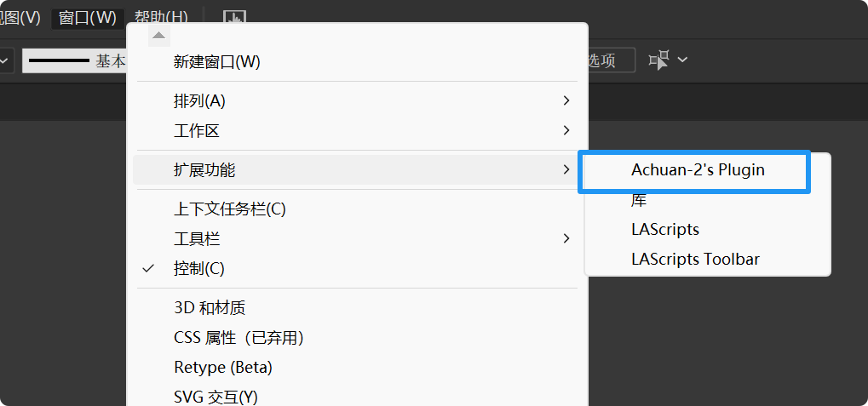
Task: Expand the 排列(A) submenu arrow
Action: [x=566, y=101]
